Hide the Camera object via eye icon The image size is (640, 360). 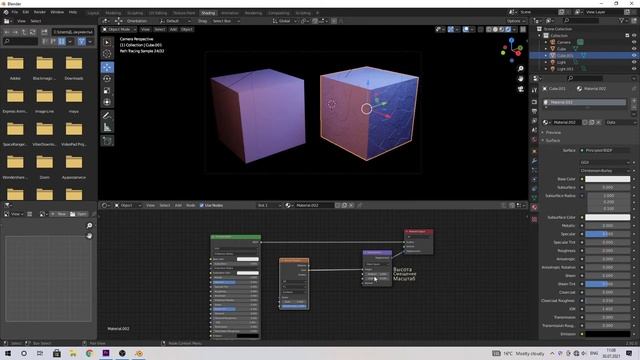point(634,42)
